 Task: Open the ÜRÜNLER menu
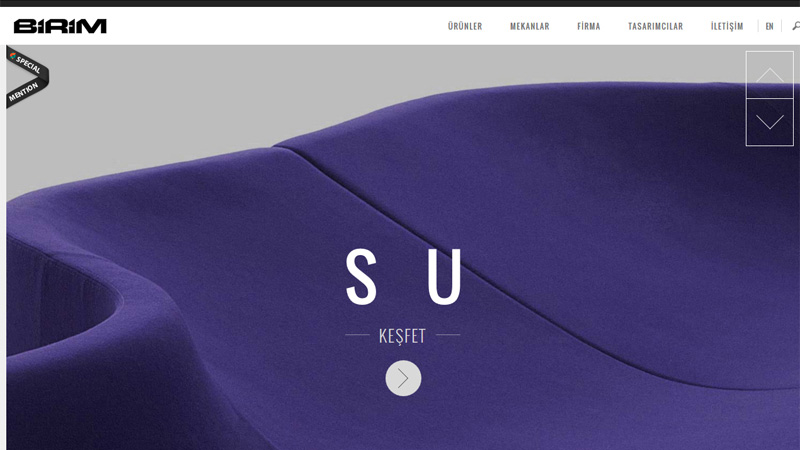(x=465, y=26)
